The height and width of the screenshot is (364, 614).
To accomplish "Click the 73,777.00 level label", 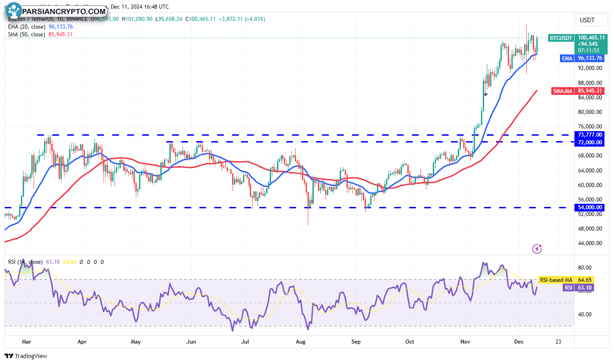I will click(x=590, y=135).
